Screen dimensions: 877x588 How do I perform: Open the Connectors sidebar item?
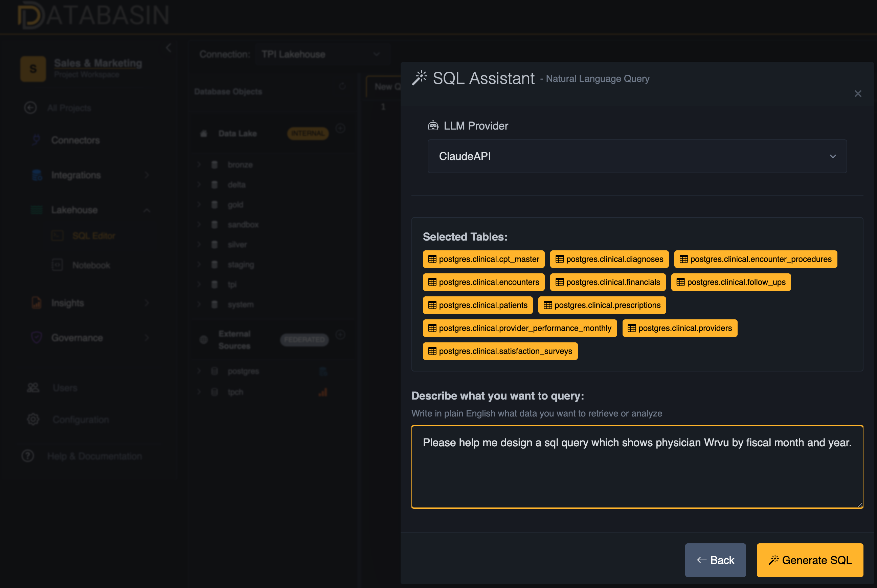[x=75, y=140]
